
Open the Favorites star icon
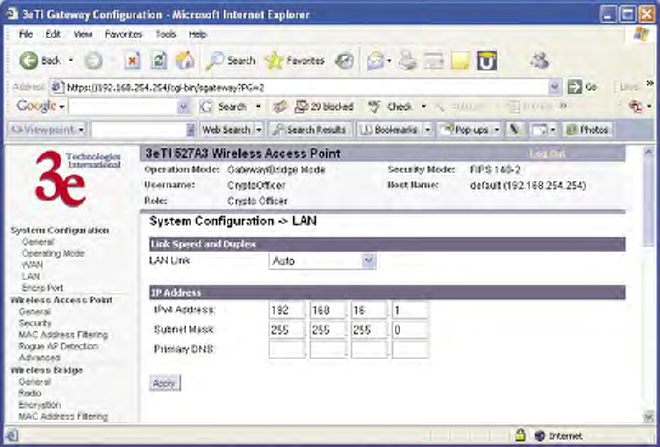coord(274,61)
